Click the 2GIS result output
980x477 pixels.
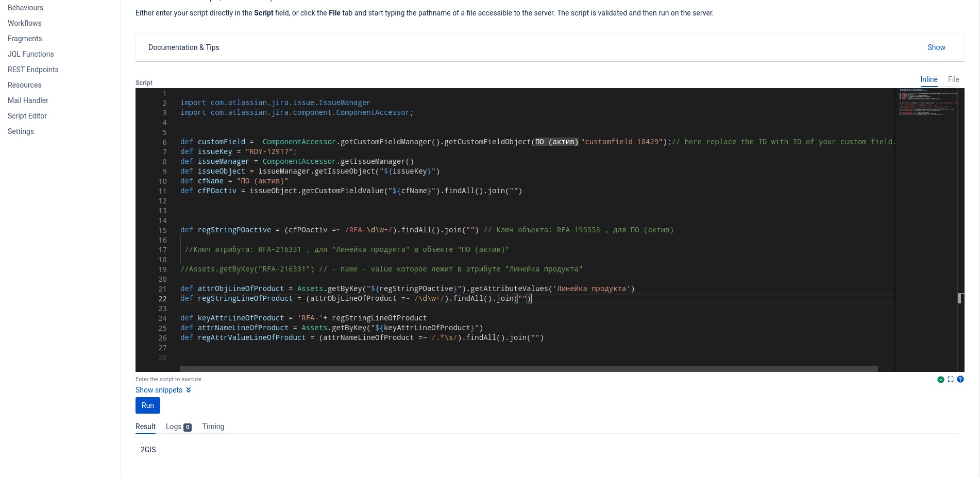148,450
